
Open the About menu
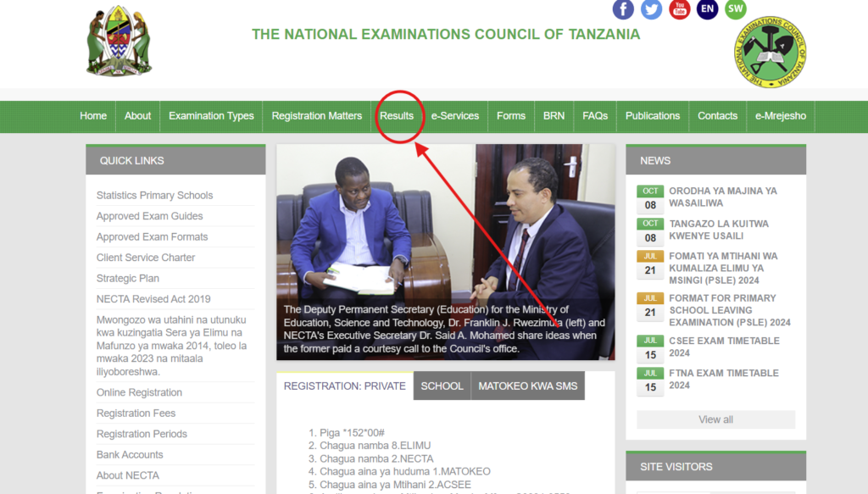[137, 116]
